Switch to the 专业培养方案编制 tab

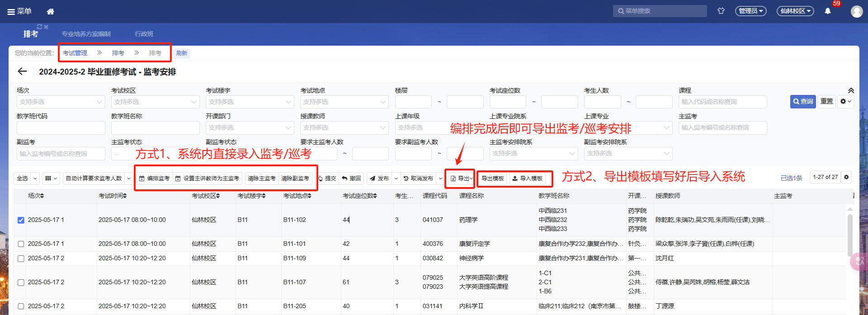86,34
